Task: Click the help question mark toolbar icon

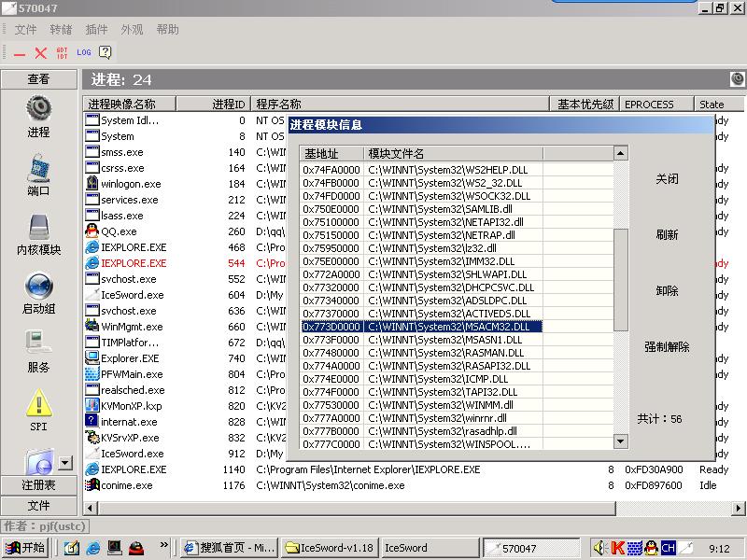Action: click(x=105, y=52)
